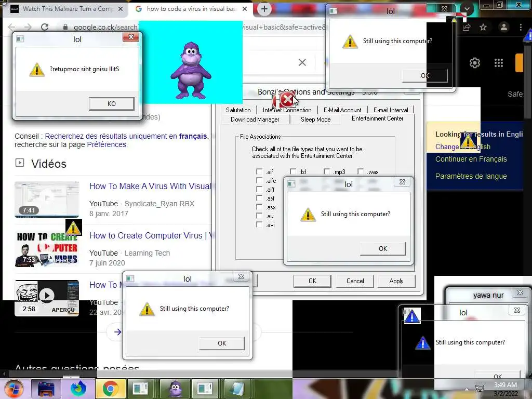Screen dimensions: 532x399
Task: Select the Entertainment Center tab
Action: coord(377,118)
